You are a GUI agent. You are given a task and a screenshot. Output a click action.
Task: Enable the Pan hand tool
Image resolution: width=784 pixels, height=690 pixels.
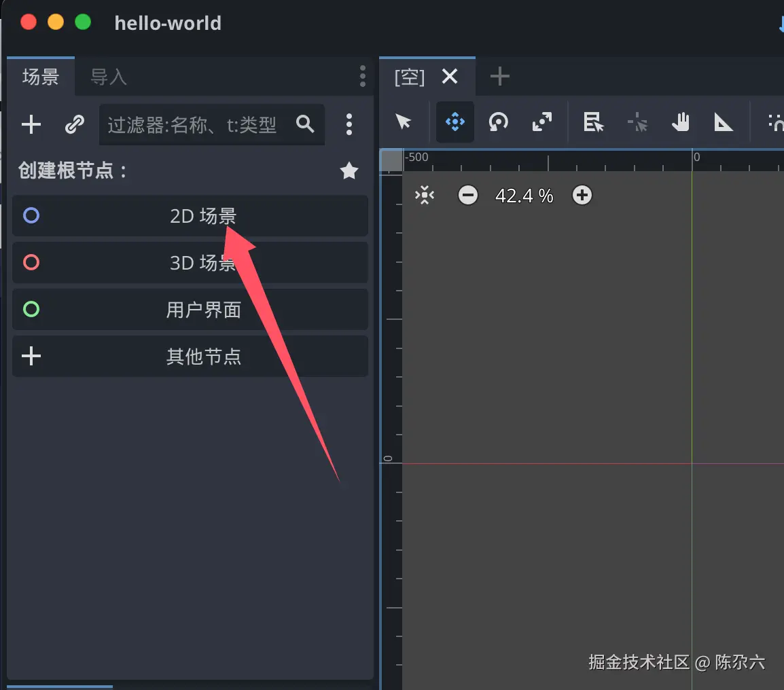(681, 122)
